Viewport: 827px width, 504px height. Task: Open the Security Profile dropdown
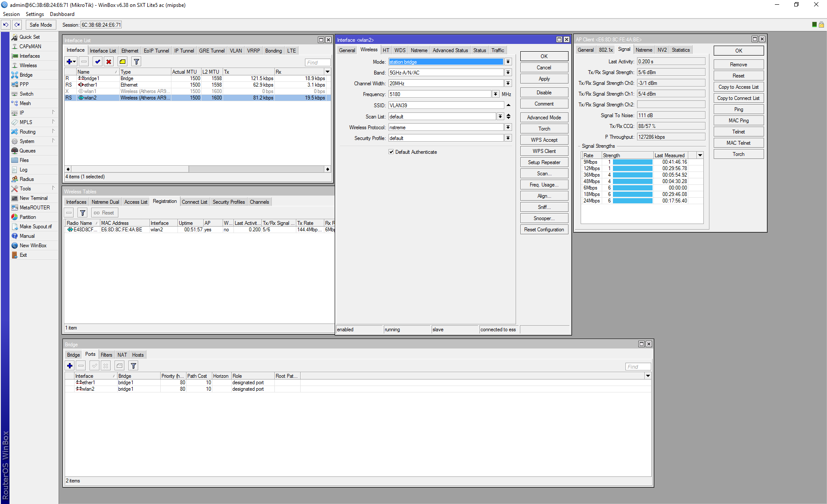tap(508, 138)
